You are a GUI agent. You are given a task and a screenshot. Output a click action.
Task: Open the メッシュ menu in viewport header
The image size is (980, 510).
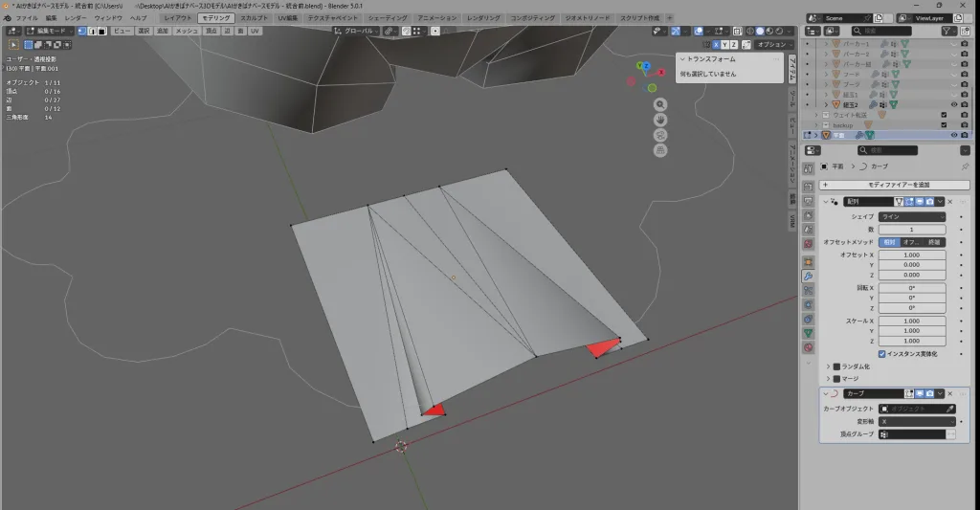click(x=186, y=31)
